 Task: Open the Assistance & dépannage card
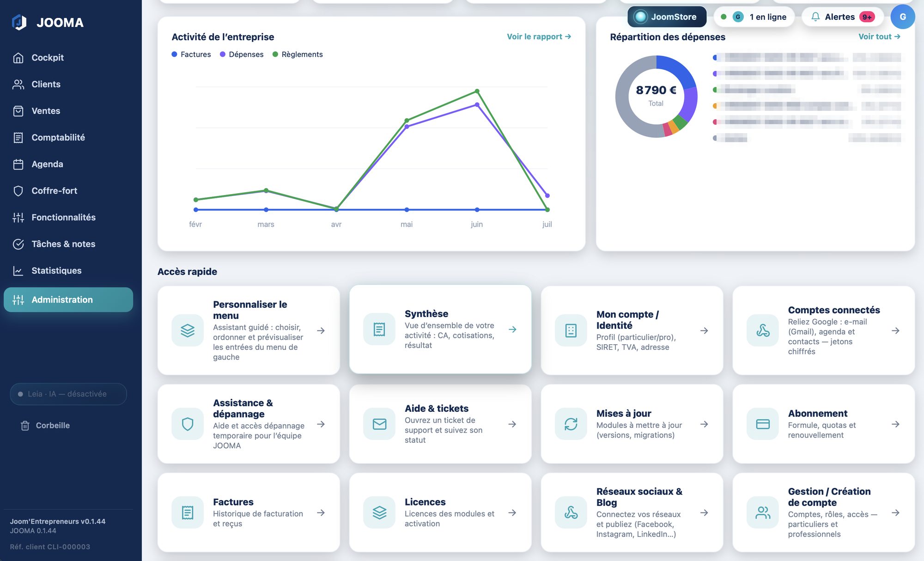[x=249, y=424]
